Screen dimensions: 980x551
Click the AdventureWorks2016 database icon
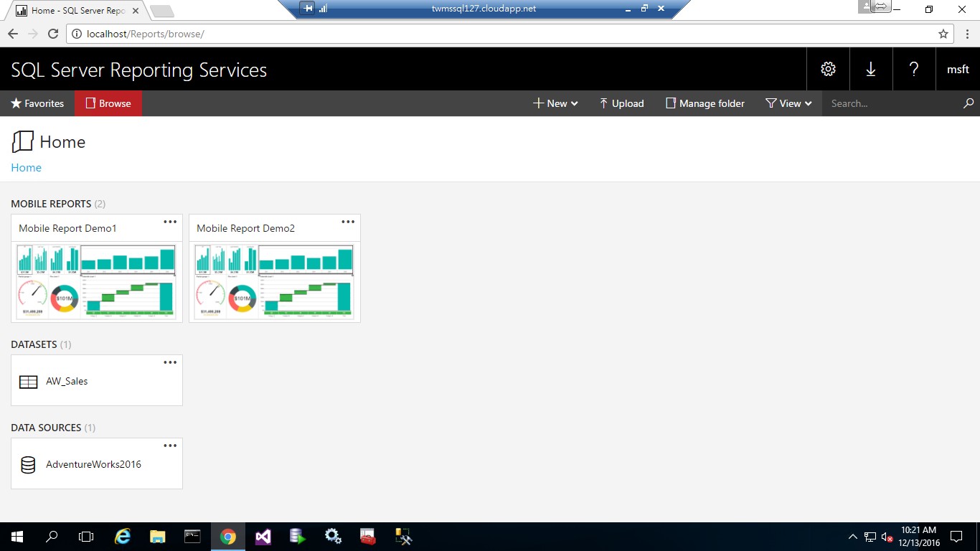[x=28, y=465]
